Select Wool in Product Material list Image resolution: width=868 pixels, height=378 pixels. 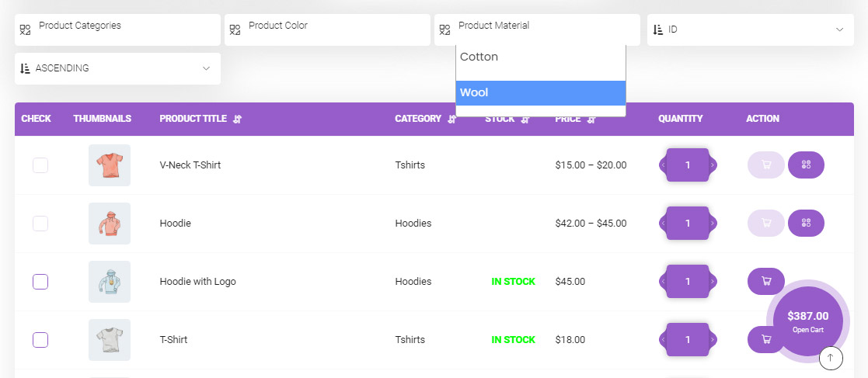[x=541, y=93]
